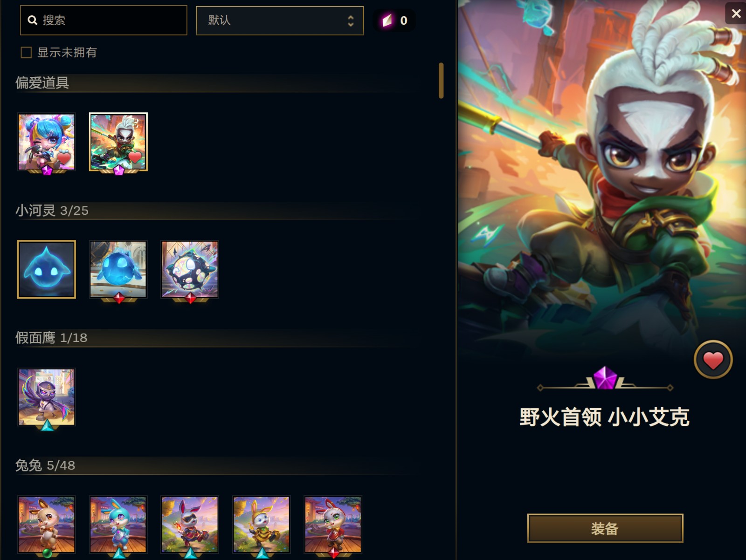The image size is (746, 560).
Task: Toggle the heart favorite on preview
Action: tap(713, 360)
